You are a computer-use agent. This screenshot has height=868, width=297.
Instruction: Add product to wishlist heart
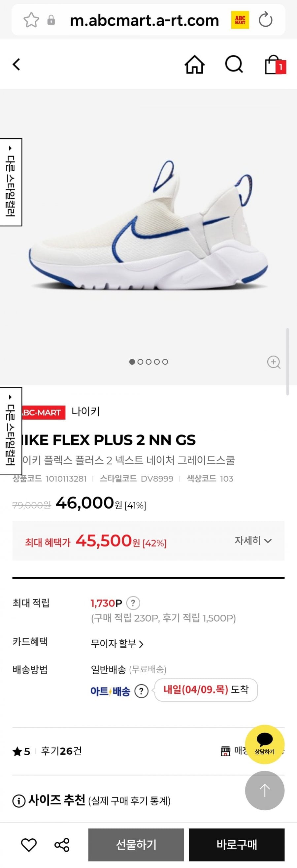[29, 845]
